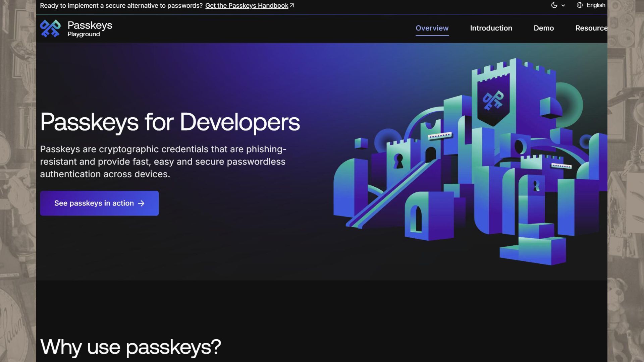This screenshot has width=644, height=362.
Task: Click the keyhole icon on the left castle tower
Action: 399,161
